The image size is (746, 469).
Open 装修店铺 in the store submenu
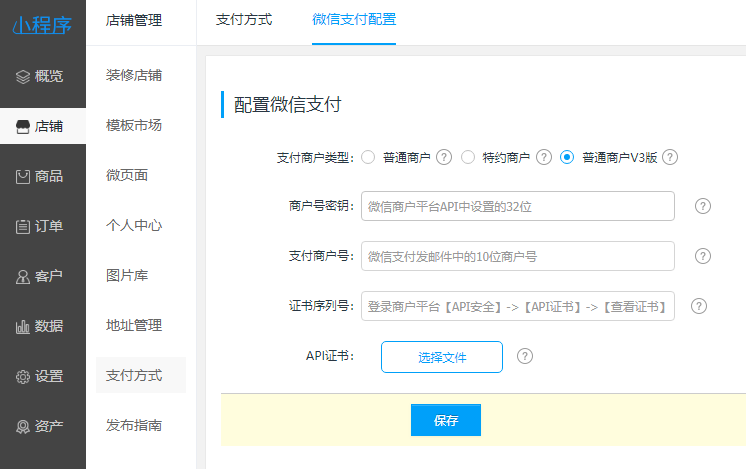tap(134, 75)
